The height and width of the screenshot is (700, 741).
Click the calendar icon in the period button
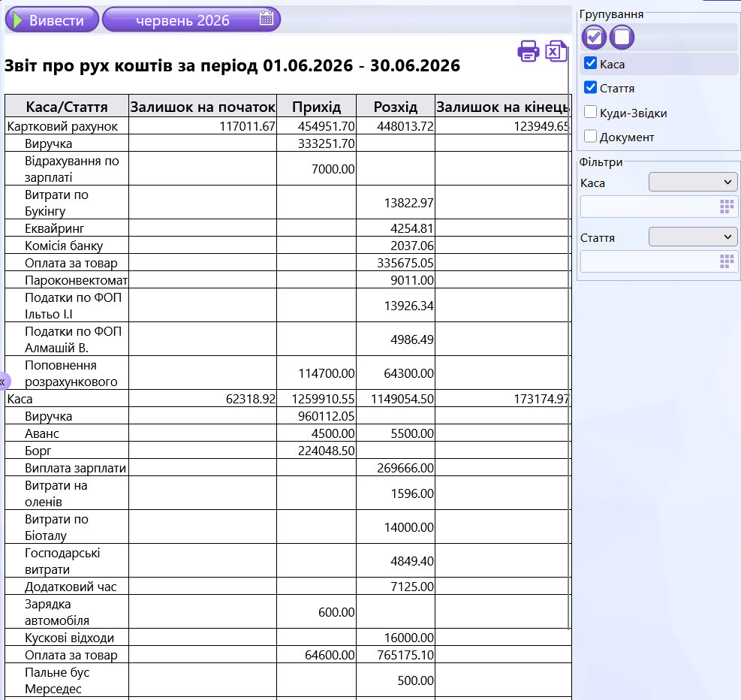click(x=267, y=18)
